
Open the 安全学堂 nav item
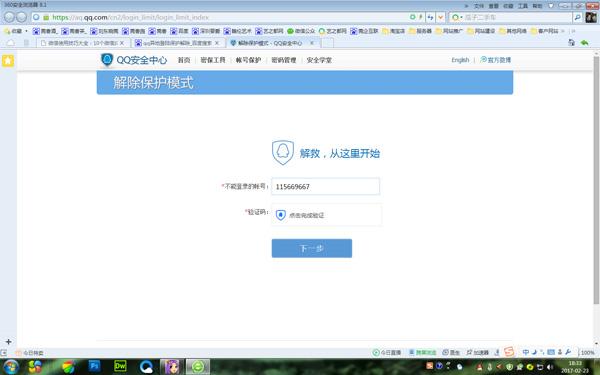[319, 60]
